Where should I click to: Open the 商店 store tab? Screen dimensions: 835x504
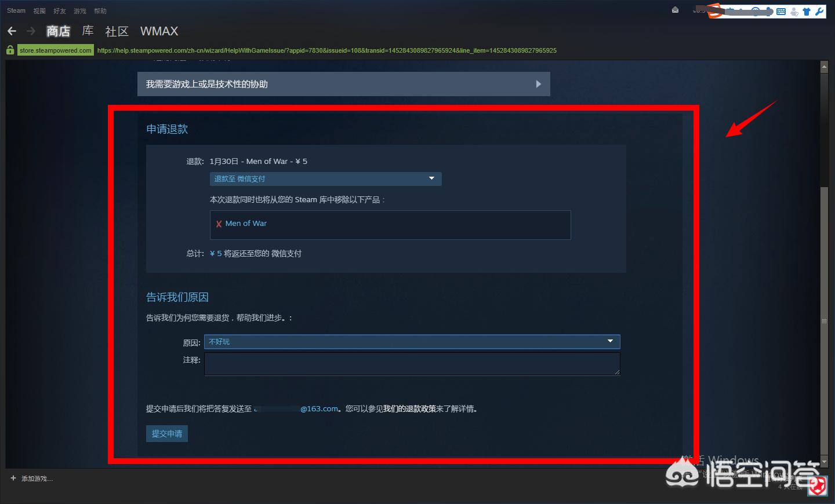59,31
